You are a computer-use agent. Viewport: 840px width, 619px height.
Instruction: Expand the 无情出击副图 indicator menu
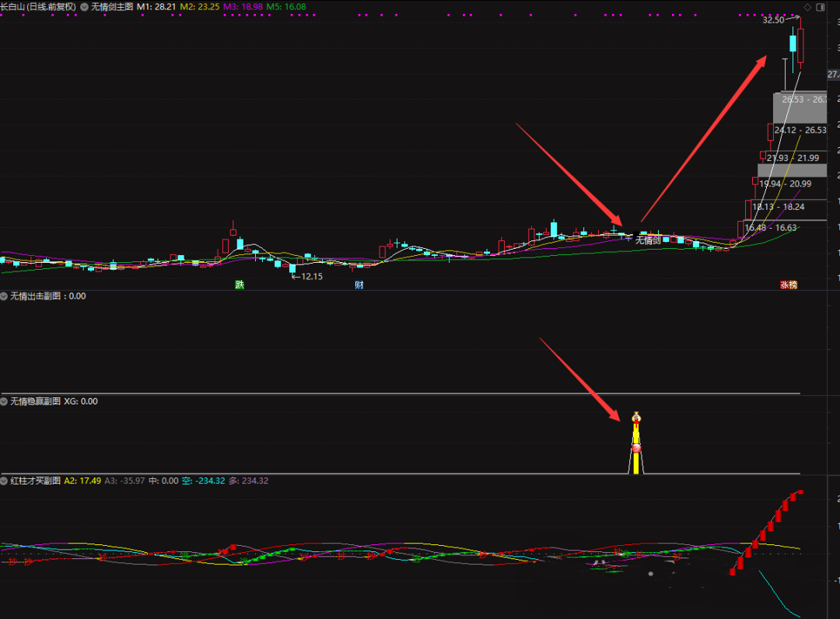pyautogui.click(x=4, y=296)
